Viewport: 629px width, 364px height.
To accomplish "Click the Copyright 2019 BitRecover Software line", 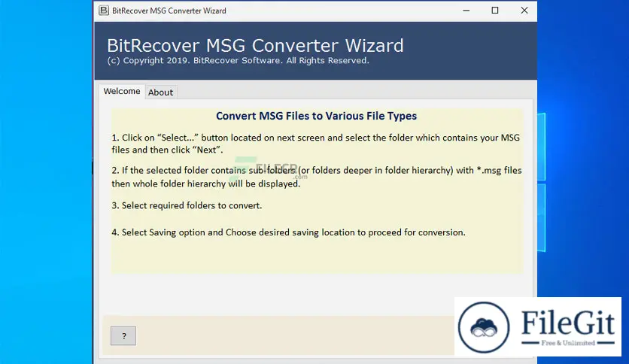I will point(238,60).
